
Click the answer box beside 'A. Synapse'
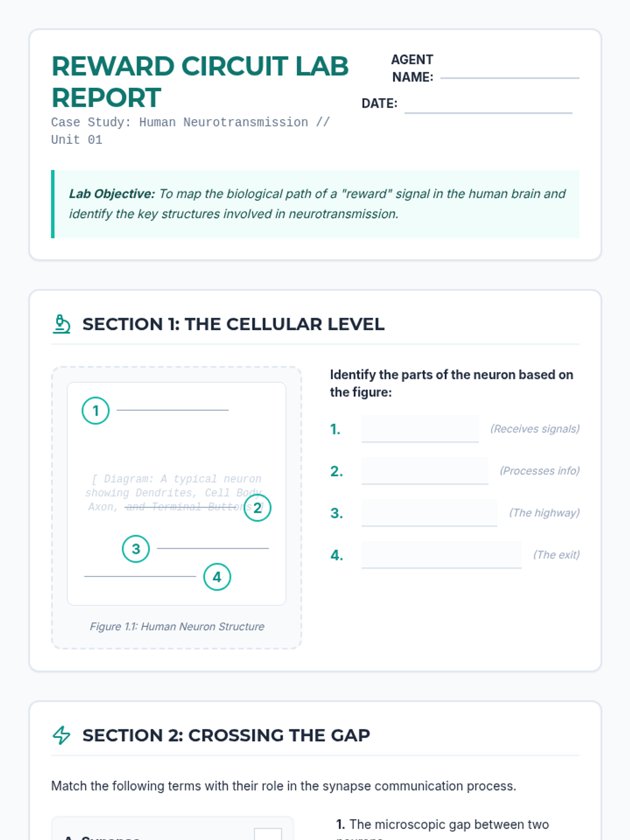[268, 835]
